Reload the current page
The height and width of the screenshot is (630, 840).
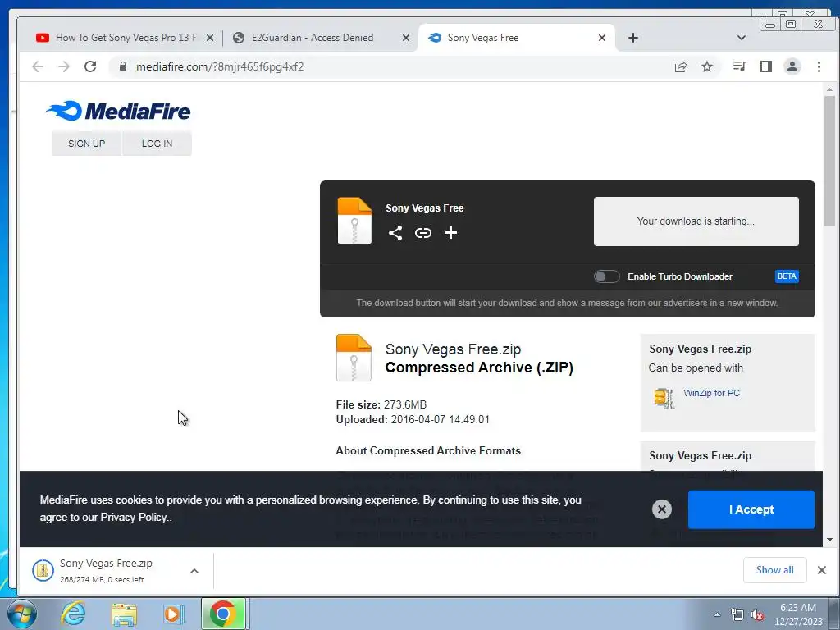[x=90, y=66]
